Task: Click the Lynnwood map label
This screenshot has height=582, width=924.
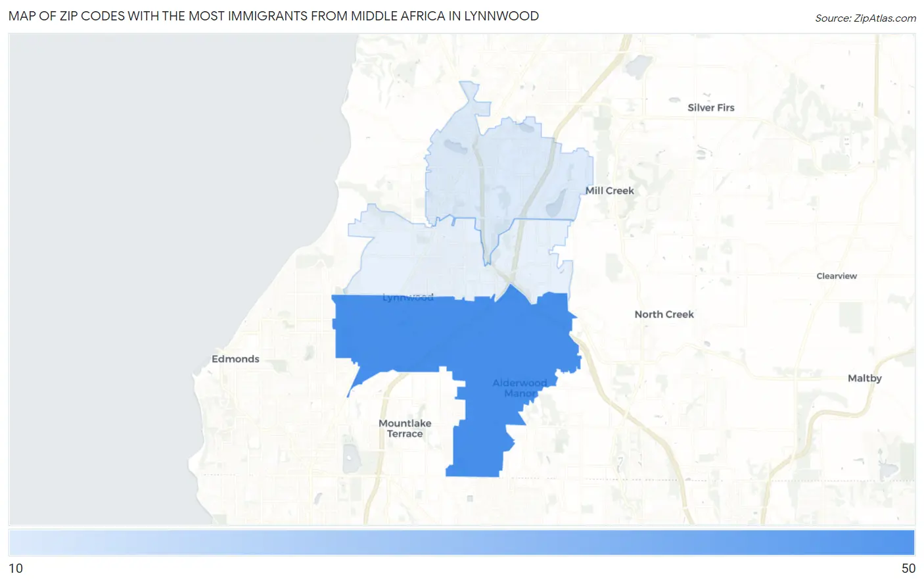Action: 408,297
